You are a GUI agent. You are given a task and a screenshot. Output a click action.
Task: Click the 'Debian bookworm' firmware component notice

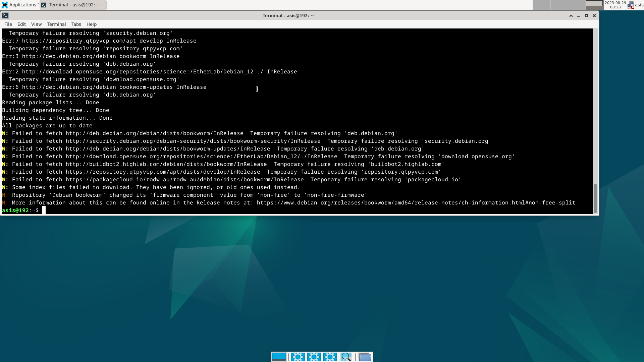(184, 195)
